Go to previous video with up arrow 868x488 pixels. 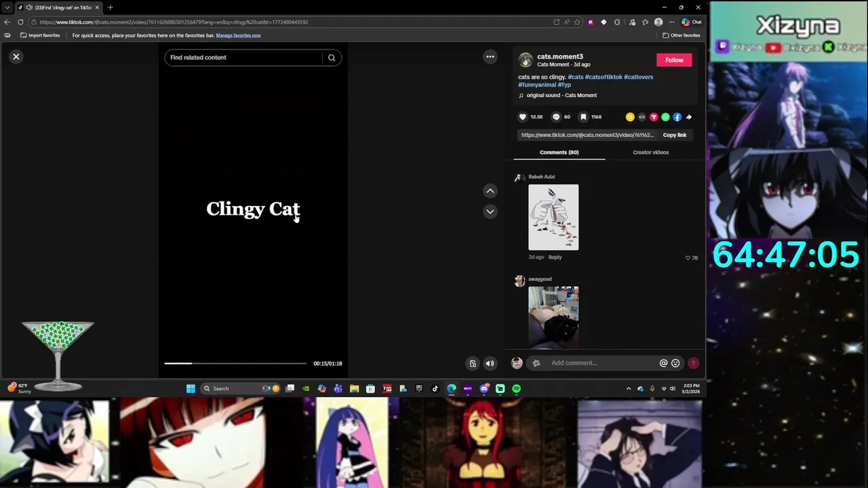click(490, 191)
